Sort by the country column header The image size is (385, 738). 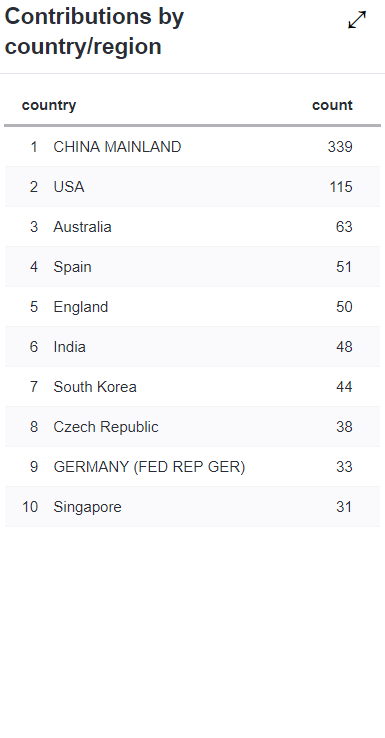pyautogui.click(x=48, y=105)
